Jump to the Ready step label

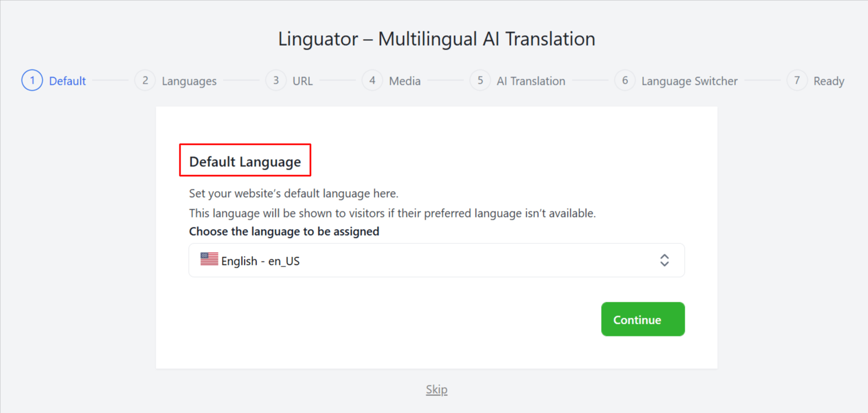click(x=828, y=81)
